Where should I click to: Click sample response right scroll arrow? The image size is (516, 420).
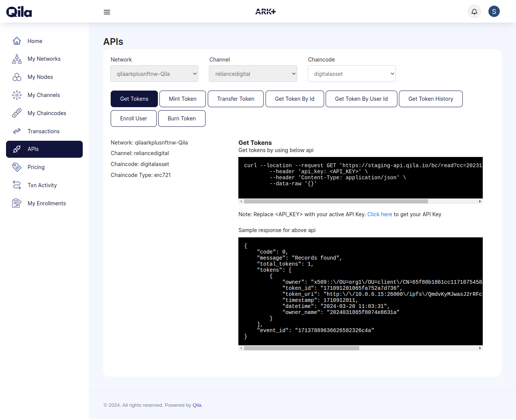point(480,348)
